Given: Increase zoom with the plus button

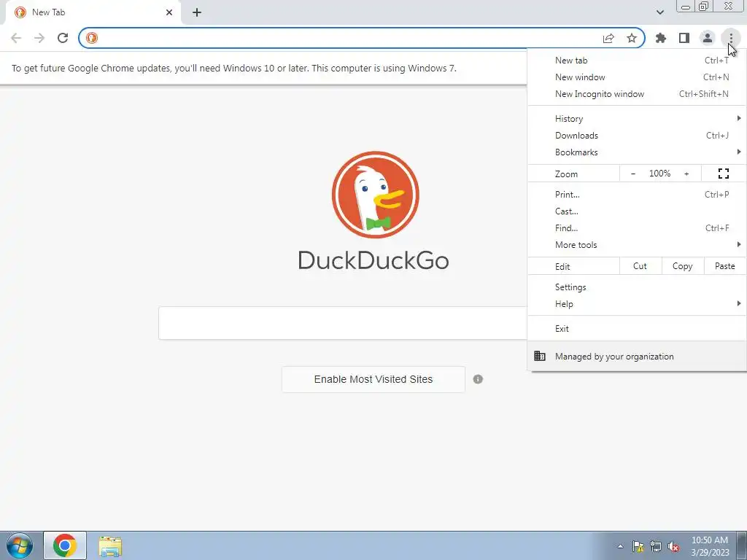Looking at the screenshot, I should pos(686,174).
